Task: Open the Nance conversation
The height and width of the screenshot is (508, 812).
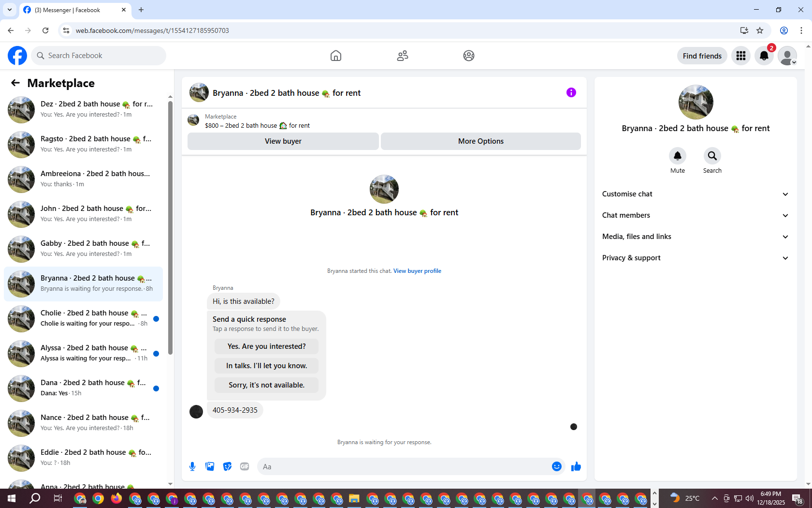Action: tap(83, 423)
